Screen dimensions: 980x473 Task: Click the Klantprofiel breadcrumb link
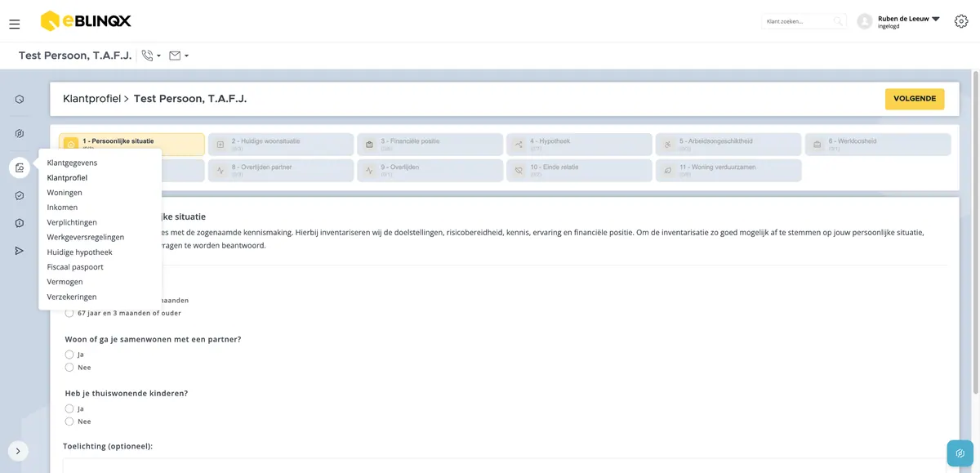click(x=91, y=99)
